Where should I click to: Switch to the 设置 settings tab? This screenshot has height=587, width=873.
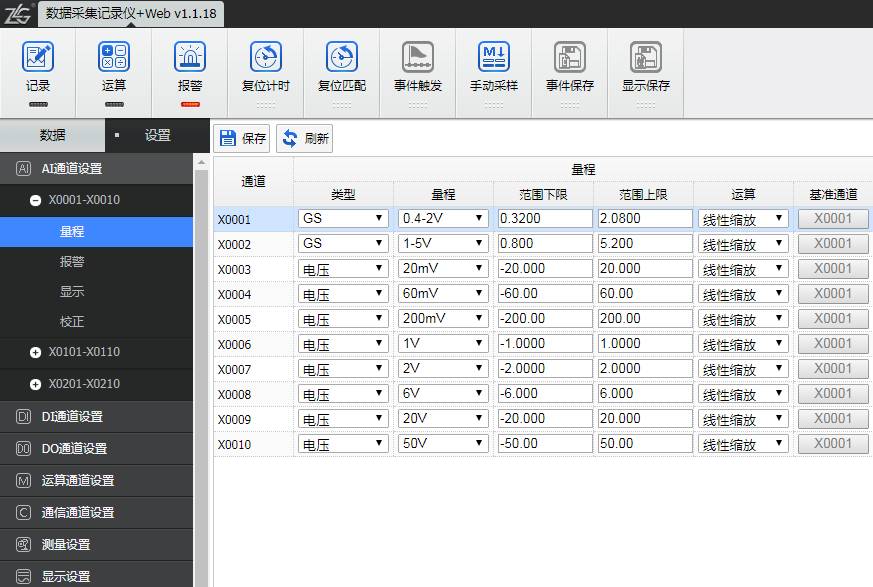pyautogui.click(x=157, y=135)
